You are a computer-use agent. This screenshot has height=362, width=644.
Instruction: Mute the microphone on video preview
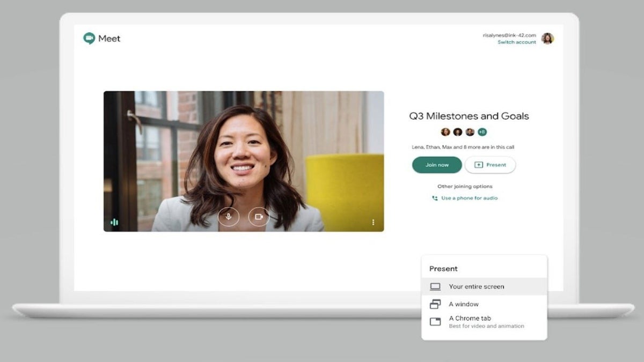[229, 217]
